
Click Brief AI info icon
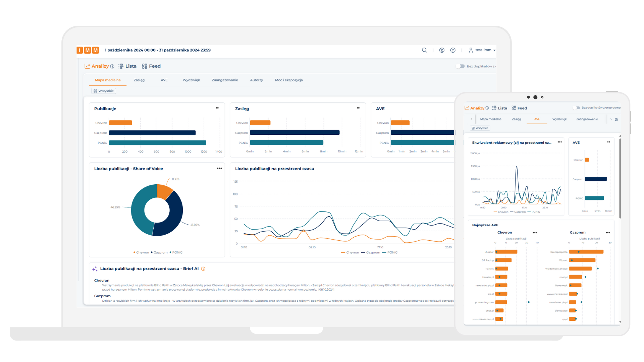[x=203, y=269]
